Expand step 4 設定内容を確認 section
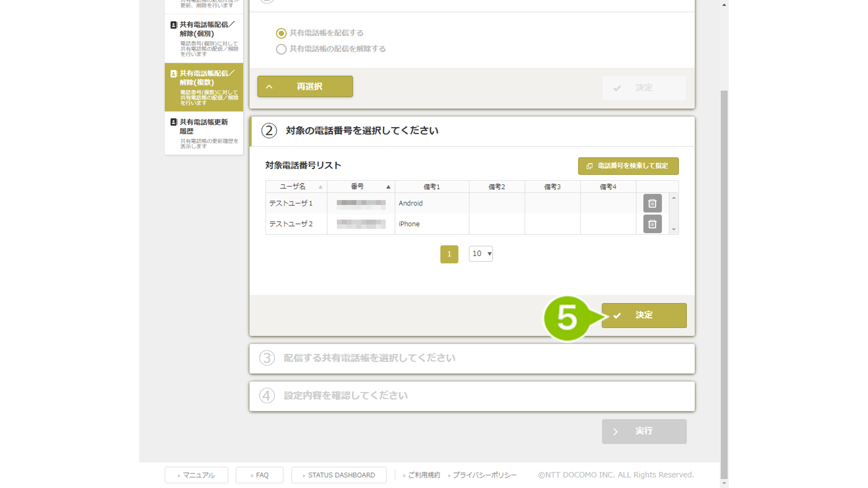 tap(472, 396)
